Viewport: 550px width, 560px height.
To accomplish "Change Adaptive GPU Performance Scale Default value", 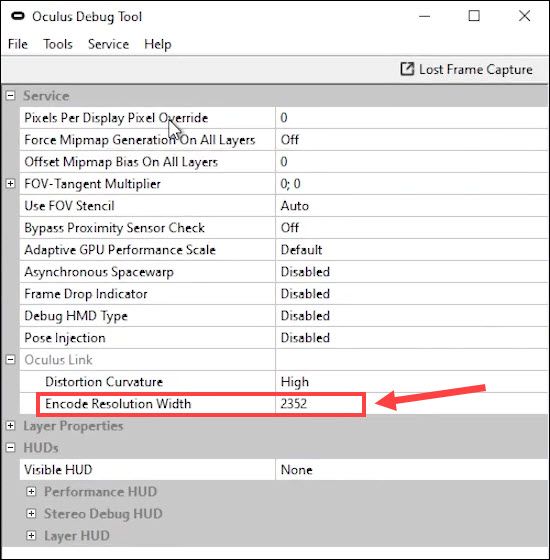I will (412, 250).
